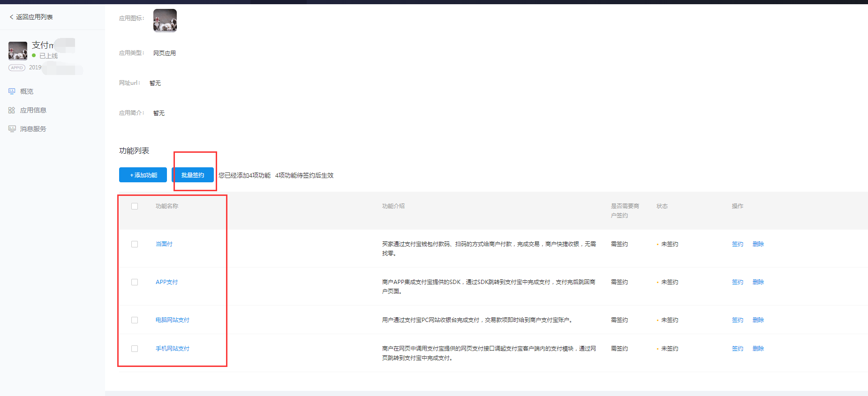This screenshot has width=868, height=396.
Task: Open the 电脑网站支付 feature link
Action: (173, 320)
